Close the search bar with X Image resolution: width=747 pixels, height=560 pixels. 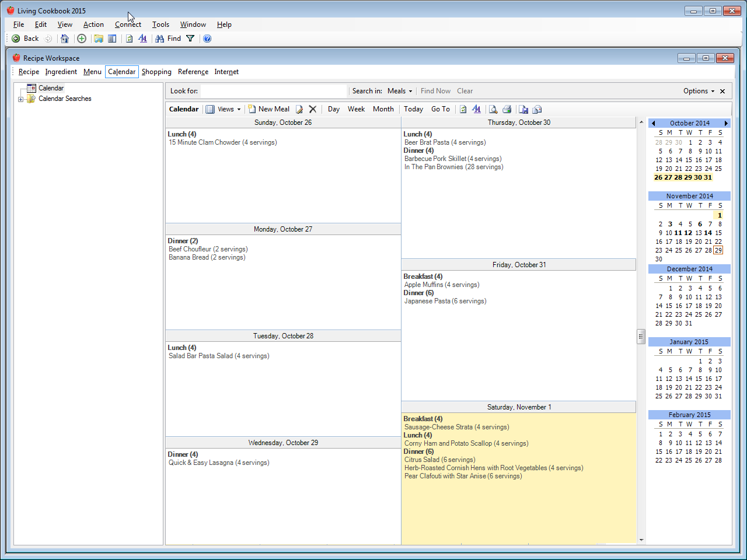(x=722, y=91)
